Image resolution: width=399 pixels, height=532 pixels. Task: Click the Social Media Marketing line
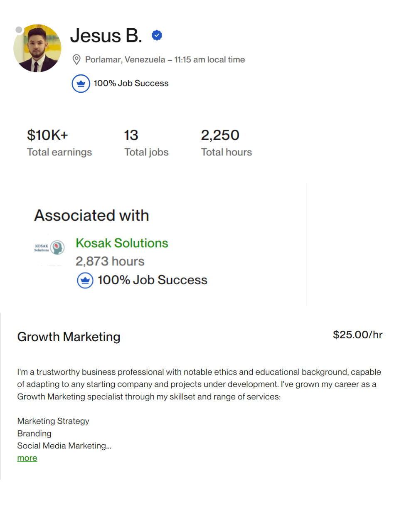[64, 446]
